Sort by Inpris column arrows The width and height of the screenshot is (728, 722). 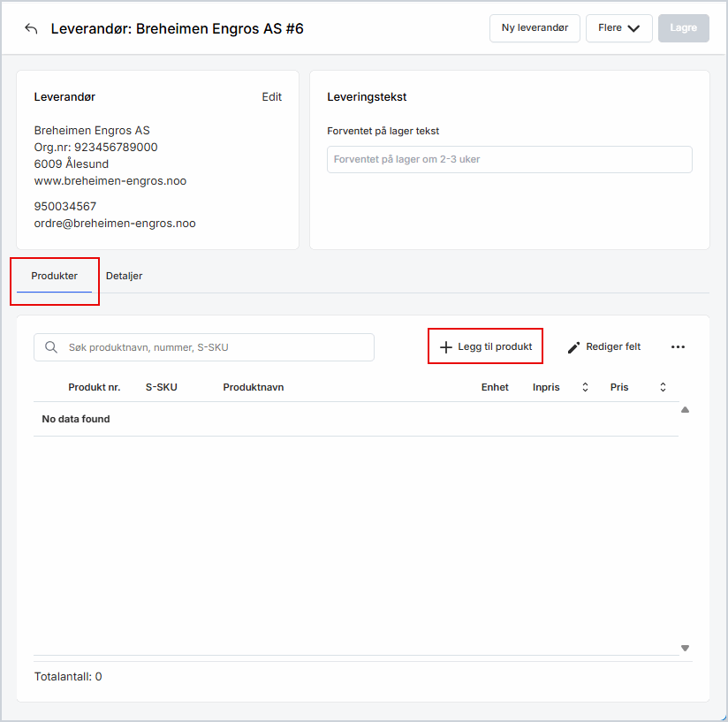(x=584, y=387)
